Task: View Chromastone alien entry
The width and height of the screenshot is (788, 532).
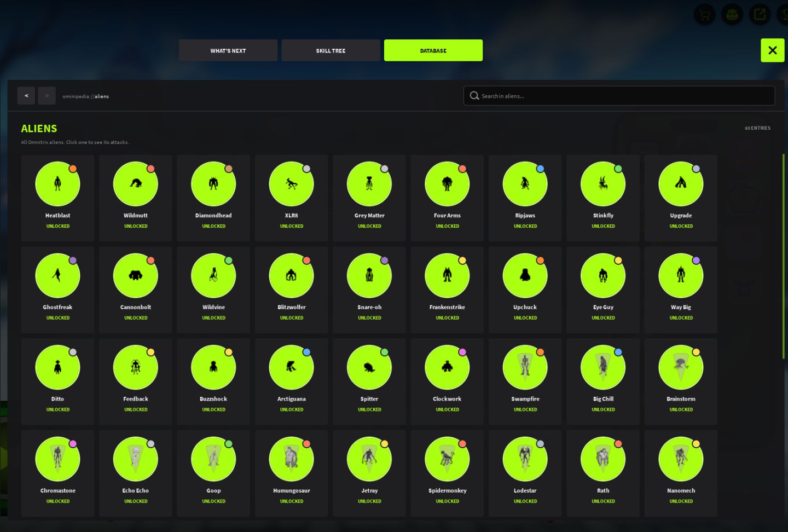Action: (x=57, y=473)
